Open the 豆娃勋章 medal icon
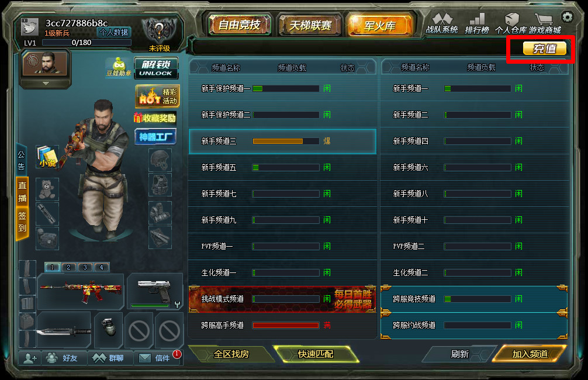 tap(119, 67)
